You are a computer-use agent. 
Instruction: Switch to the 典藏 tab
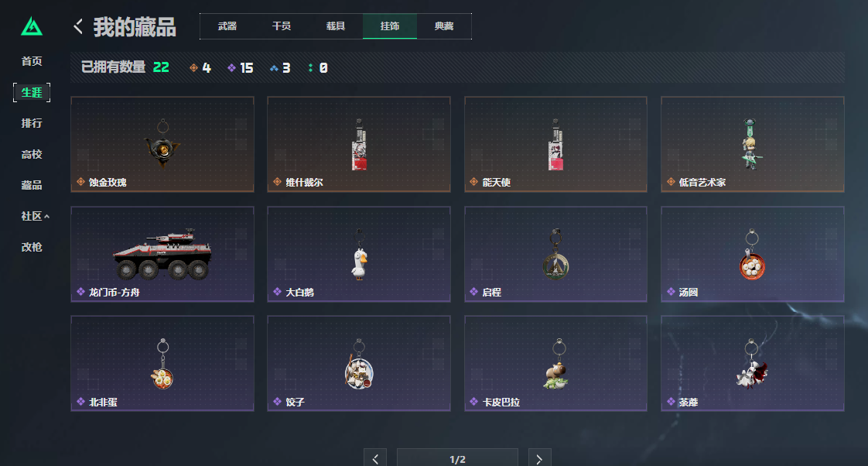pyautogui.click(x=444, y=26)
